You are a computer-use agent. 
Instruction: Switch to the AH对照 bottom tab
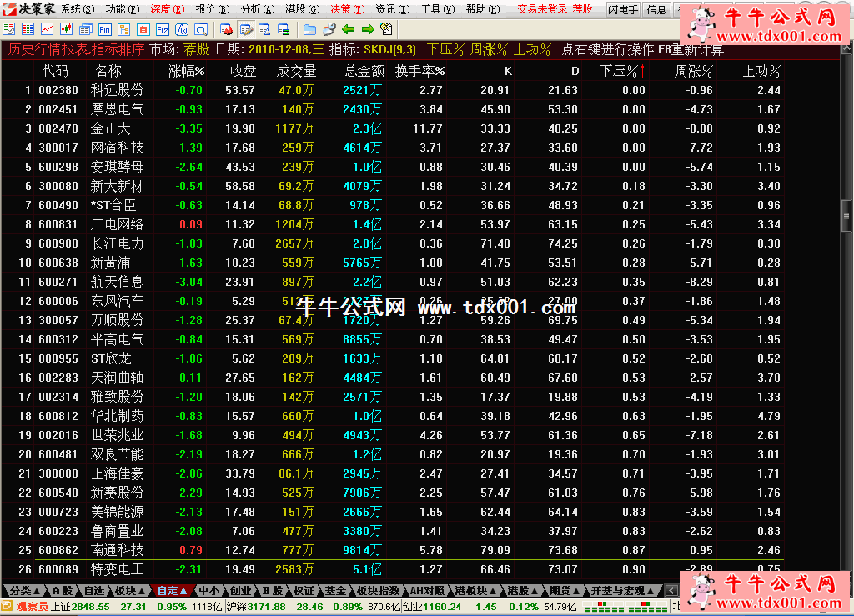point(427,591)
